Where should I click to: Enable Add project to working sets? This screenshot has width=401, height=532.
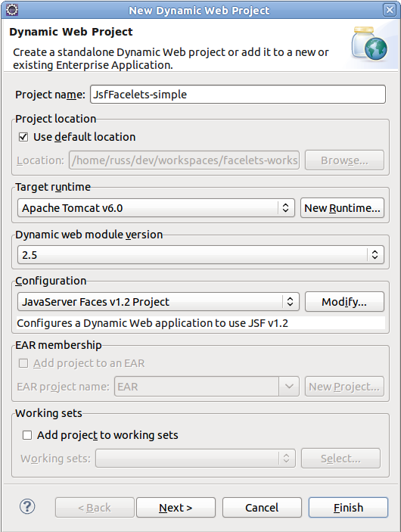(x=27, y=435)
